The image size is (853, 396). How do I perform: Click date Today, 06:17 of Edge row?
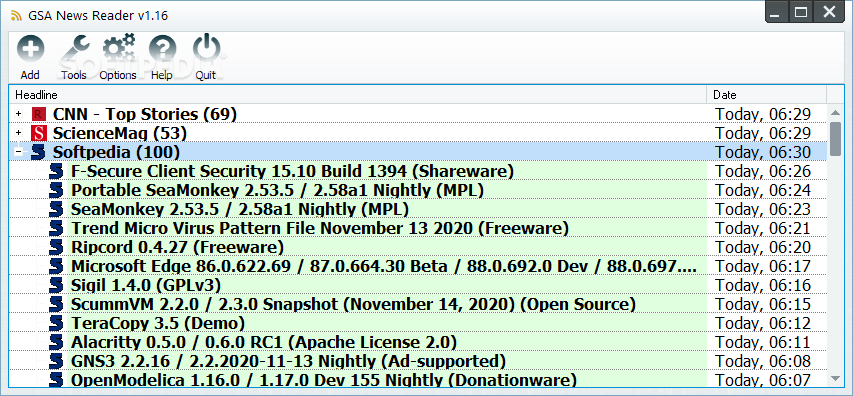(763, 267)
